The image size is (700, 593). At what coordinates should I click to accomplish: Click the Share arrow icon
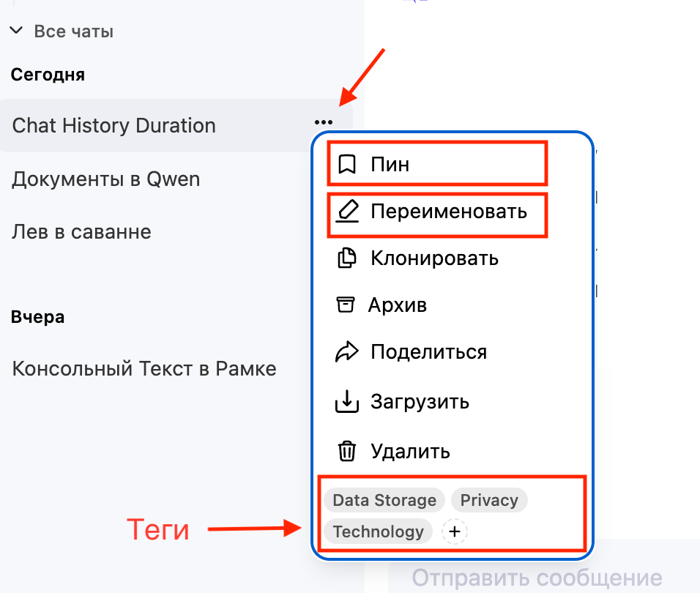click(346, 352)
